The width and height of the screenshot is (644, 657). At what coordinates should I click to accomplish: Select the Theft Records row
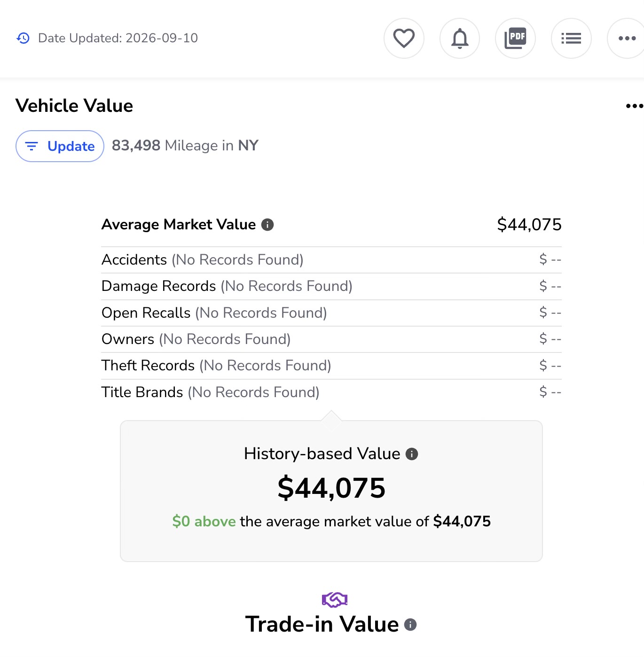[x=331, y=366]
